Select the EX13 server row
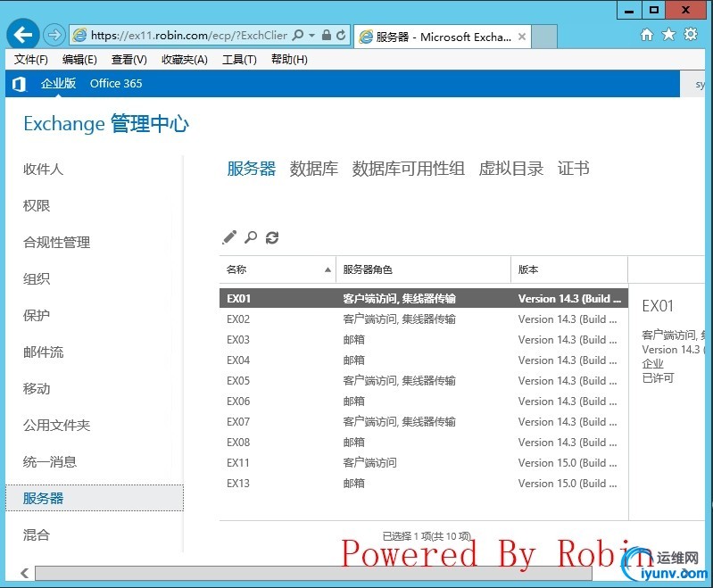This screenshot has width=713, height=588. (424, 483)
